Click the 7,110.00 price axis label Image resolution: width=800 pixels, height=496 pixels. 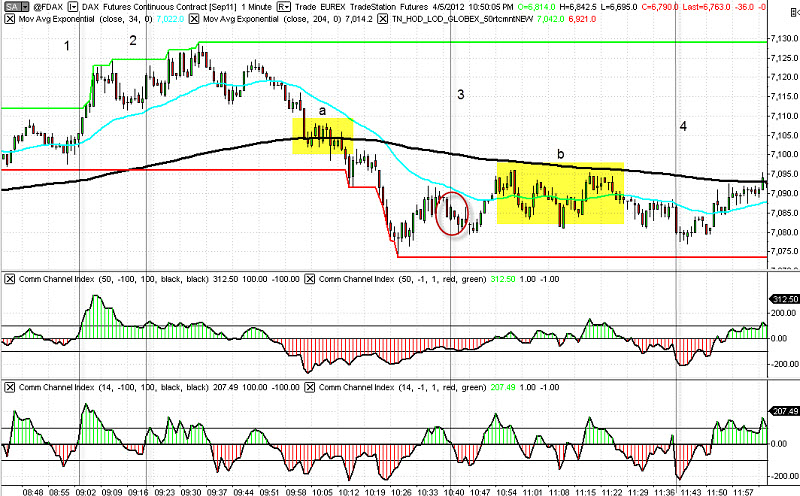[x=784, y=116]
